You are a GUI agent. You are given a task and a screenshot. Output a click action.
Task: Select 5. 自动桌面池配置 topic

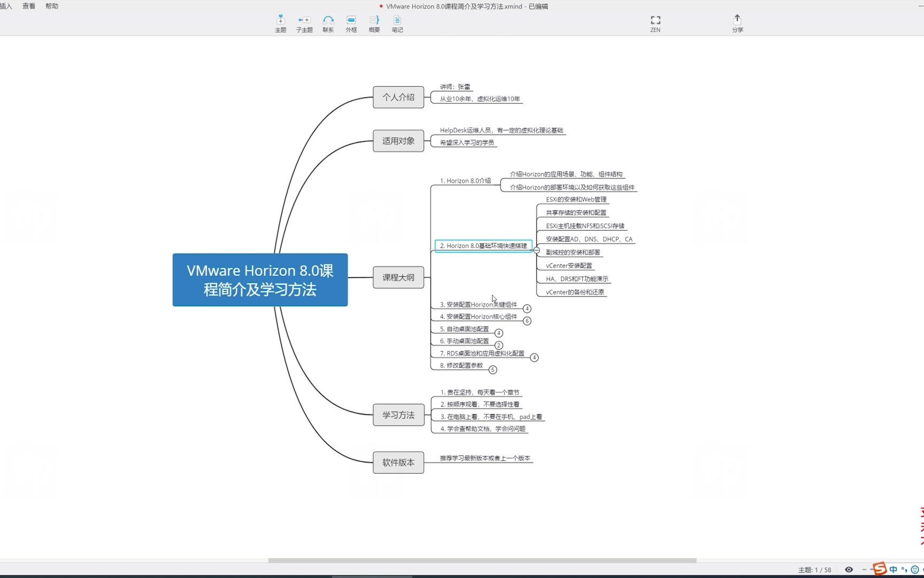click(464, 329)
